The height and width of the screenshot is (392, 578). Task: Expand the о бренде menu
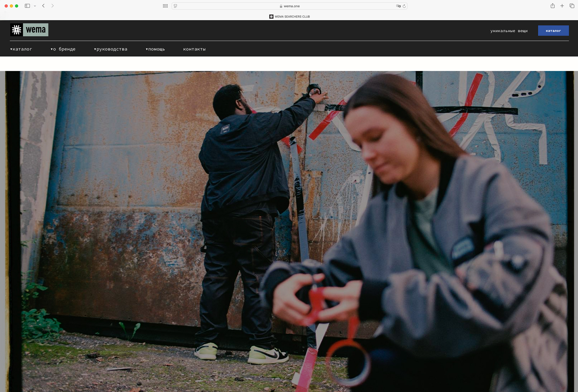(63, 49)
